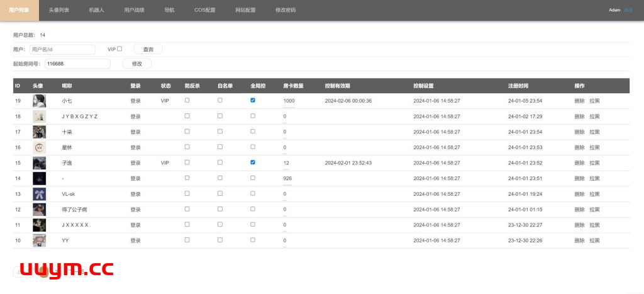Check 全局控 for user 得了公子病
This screenshot has width=644, height=294.
click(x=253, y=209)
